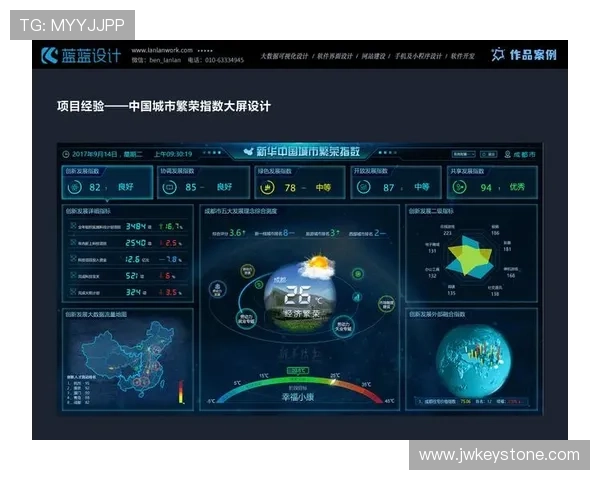This screenshot has height=480, width=600.
Task: Click the 手机及小程序设计 header text
Action: 418,56
